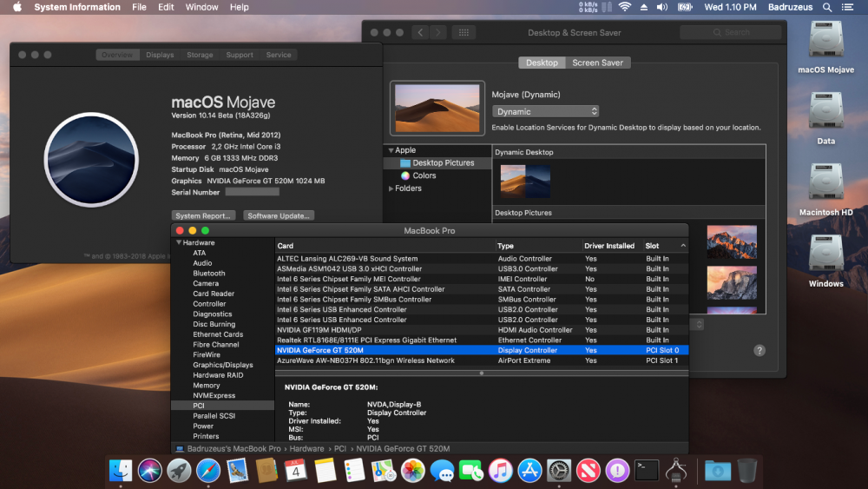Open Trash in the Dock

[x=746, y=471]
